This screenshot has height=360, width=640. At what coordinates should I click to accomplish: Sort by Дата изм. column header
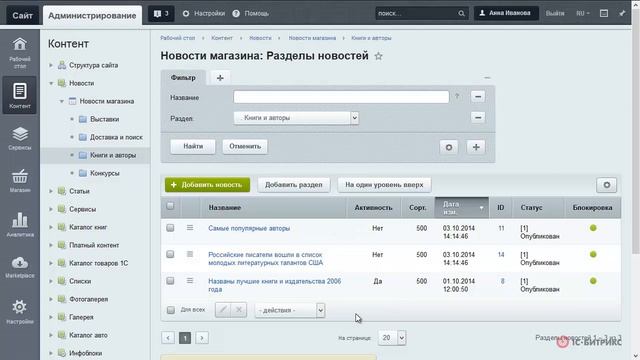(462, 208)
